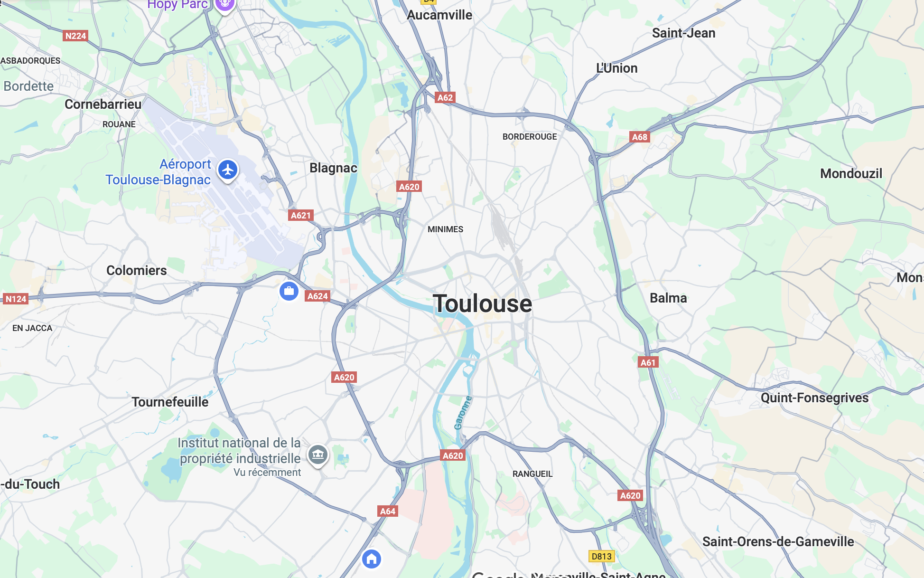Click the Institut national museum pin icon
Viewport: 924px width, 578px height.
pos(318,455)
